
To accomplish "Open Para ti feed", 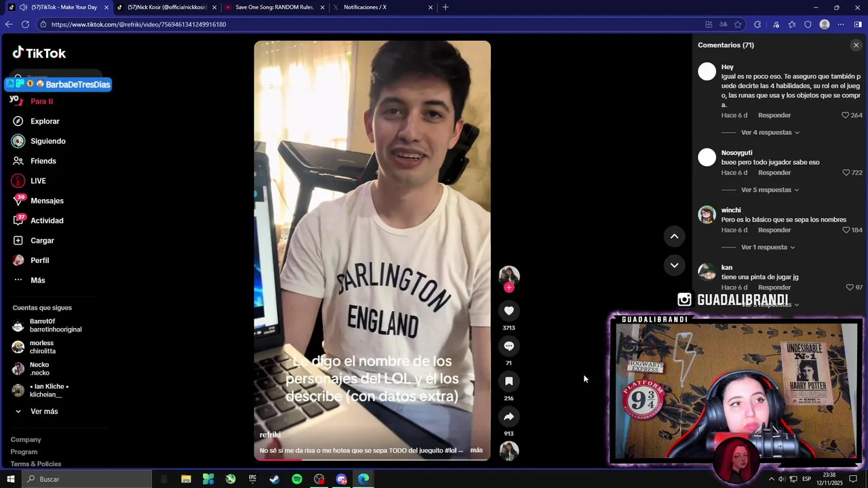I will (x=41, y=101).
